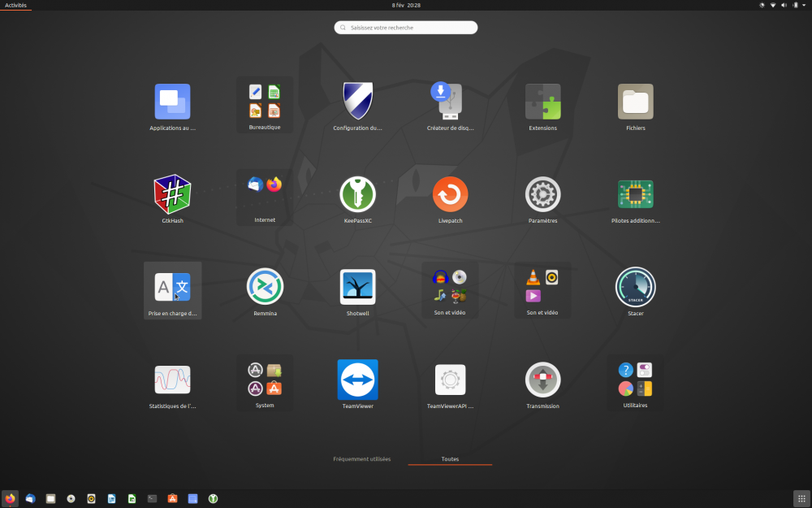Open the Stacer system optimizer
812x508 pixels.
click(x=635, y=287)
